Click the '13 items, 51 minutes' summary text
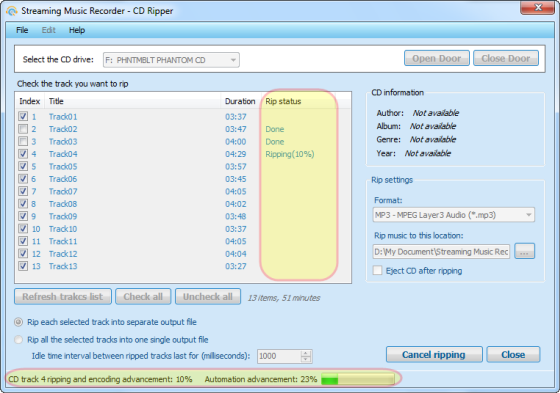The image size is (560, 393). pos(284,298)
